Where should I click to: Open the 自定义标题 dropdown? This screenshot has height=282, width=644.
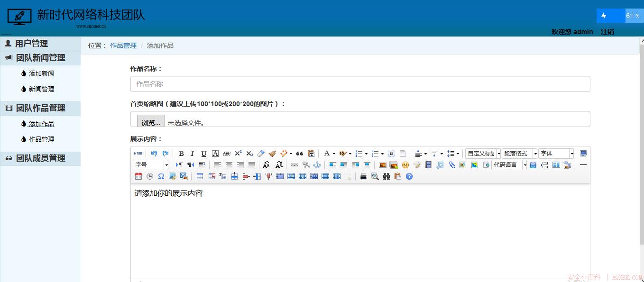click(483, 154)
